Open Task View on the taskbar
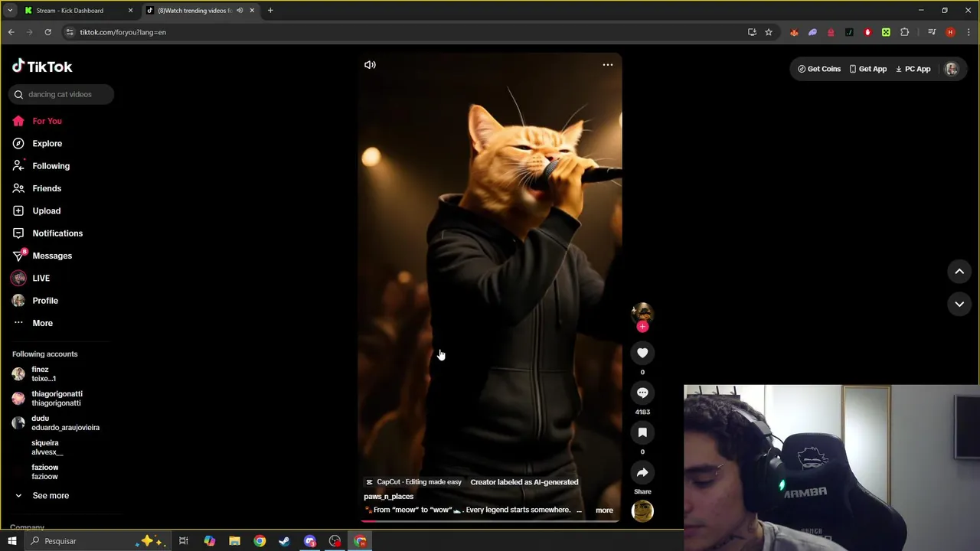Image resolution: width=980 pixels, height=551 pixels. tap(184, 541)
